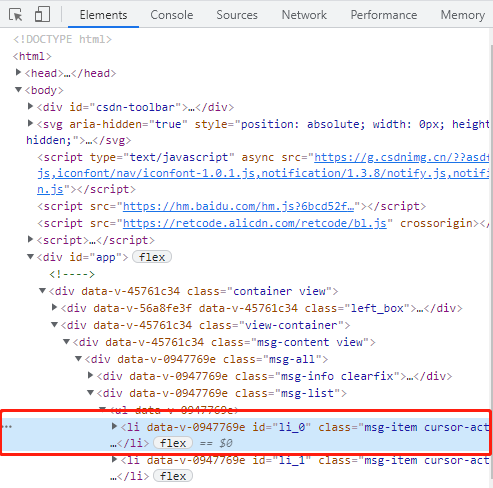Expand the collapsed script node

[30, 239]
